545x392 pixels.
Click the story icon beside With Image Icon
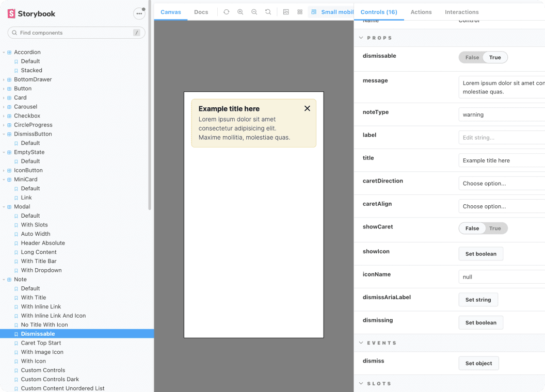coord(16,352)
